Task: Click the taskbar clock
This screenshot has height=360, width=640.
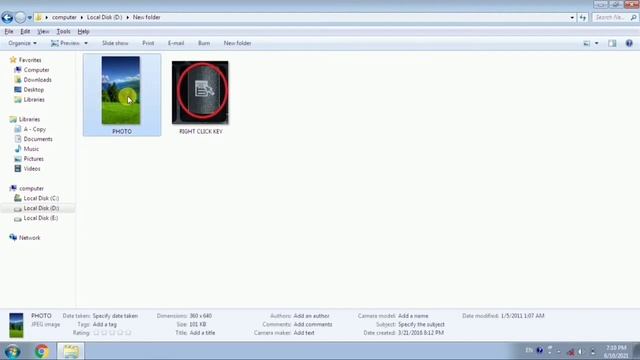Action: click(x=616, y=351)
